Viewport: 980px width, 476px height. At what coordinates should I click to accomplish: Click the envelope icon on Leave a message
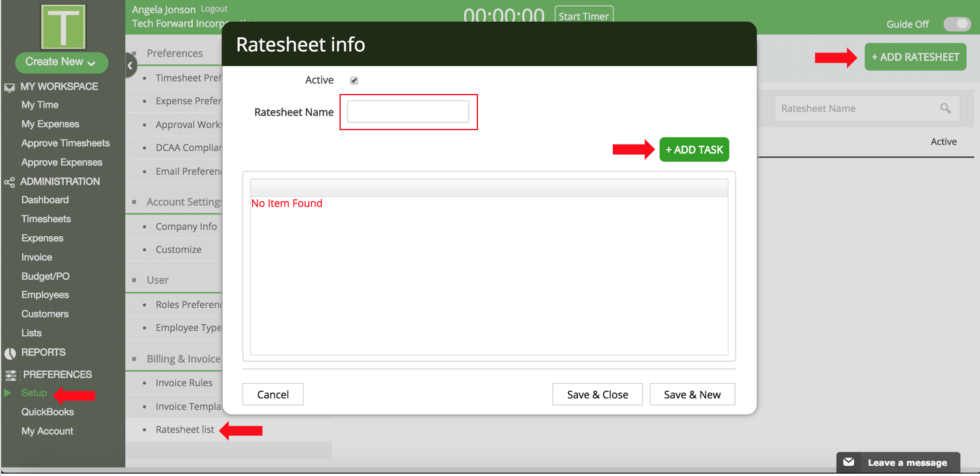point(849,462)
